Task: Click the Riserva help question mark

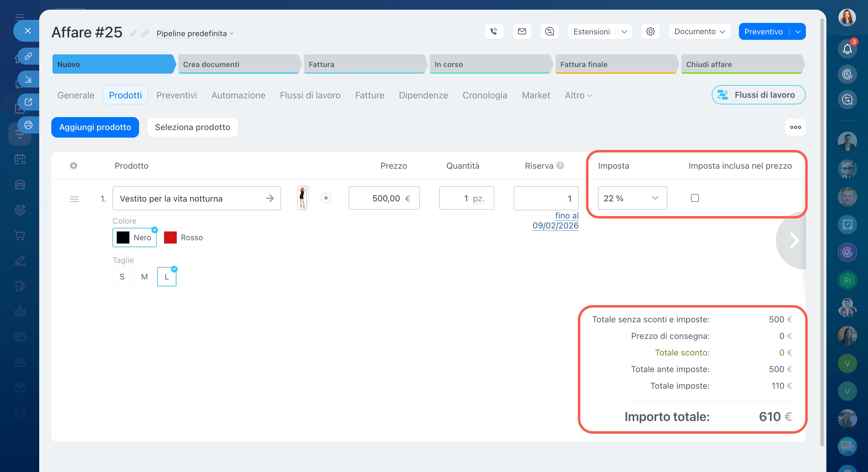Action: coord(560,166)
